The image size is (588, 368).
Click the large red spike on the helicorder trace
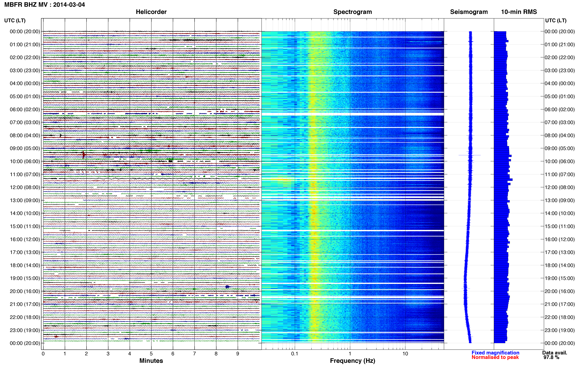pos(83,155)
